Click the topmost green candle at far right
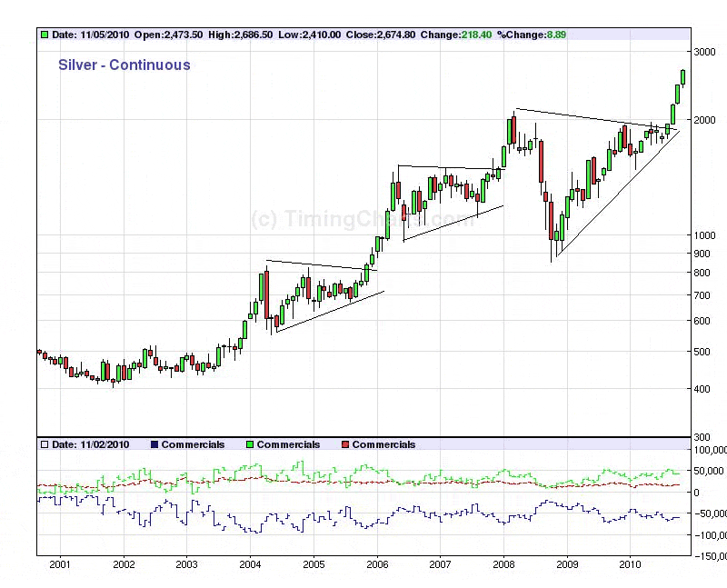The image size is (727, 588). pyautogui.click(x=683, y=77)
